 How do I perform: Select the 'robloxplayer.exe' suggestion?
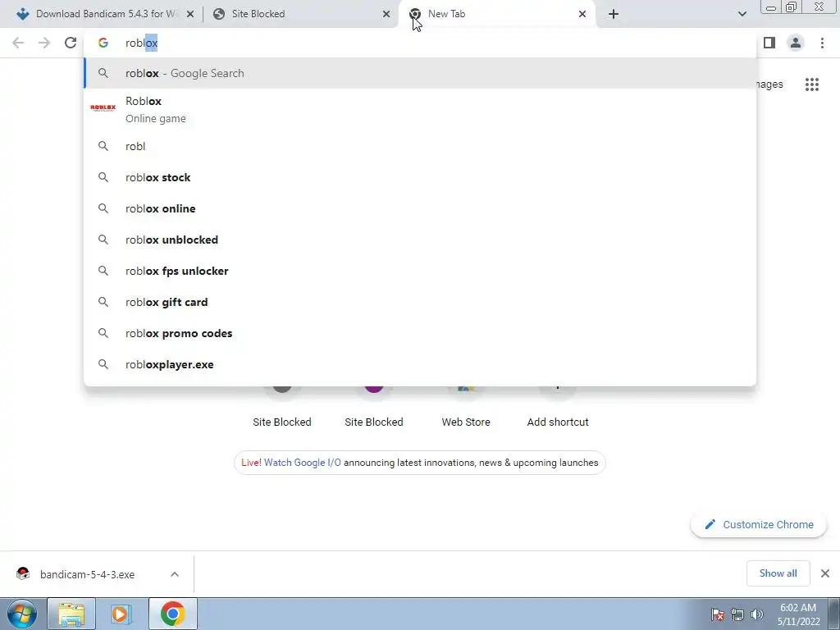click(x=420, y=364)
